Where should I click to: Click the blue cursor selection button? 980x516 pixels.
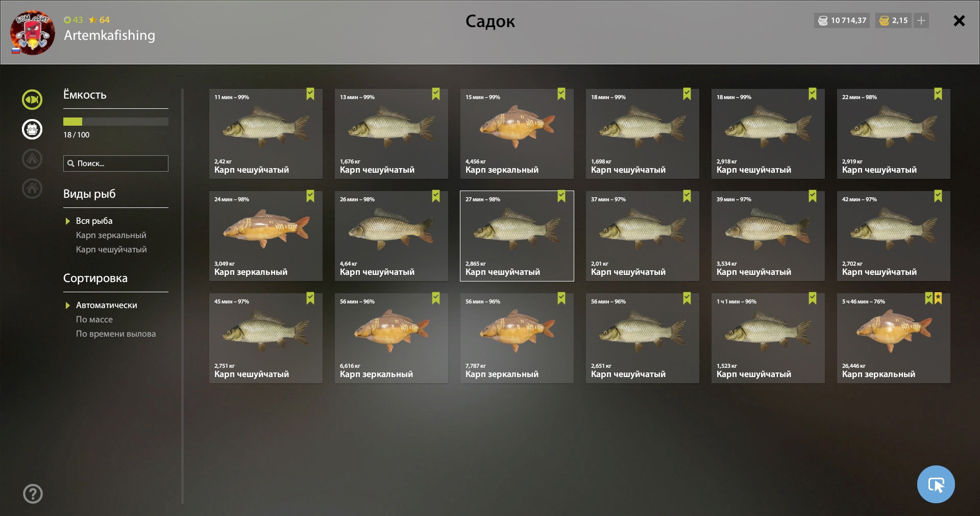(x=936, y=484)
